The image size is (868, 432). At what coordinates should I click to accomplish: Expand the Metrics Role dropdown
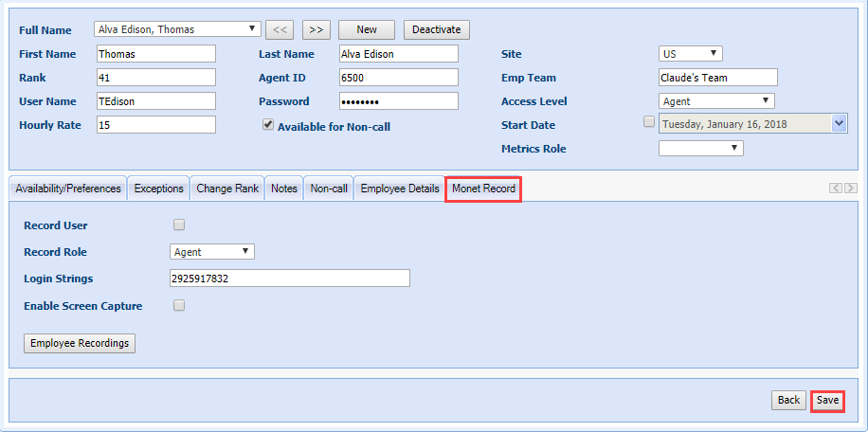point(700,148)
